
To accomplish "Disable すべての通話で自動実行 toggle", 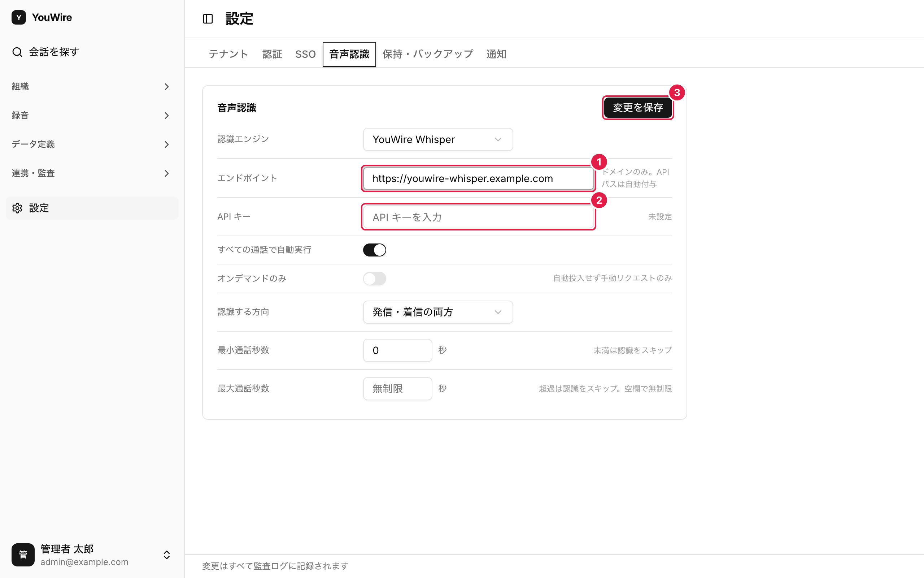I will (x=374, y=250).
